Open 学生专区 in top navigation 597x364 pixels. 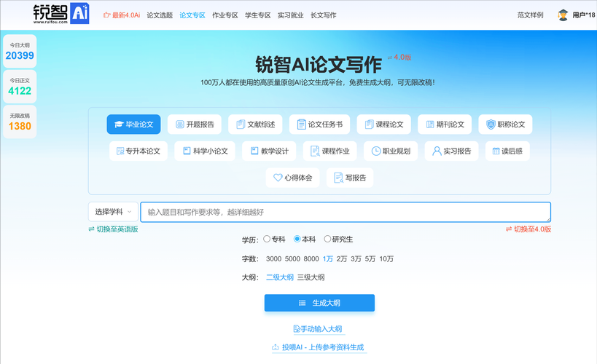(258, 15)
